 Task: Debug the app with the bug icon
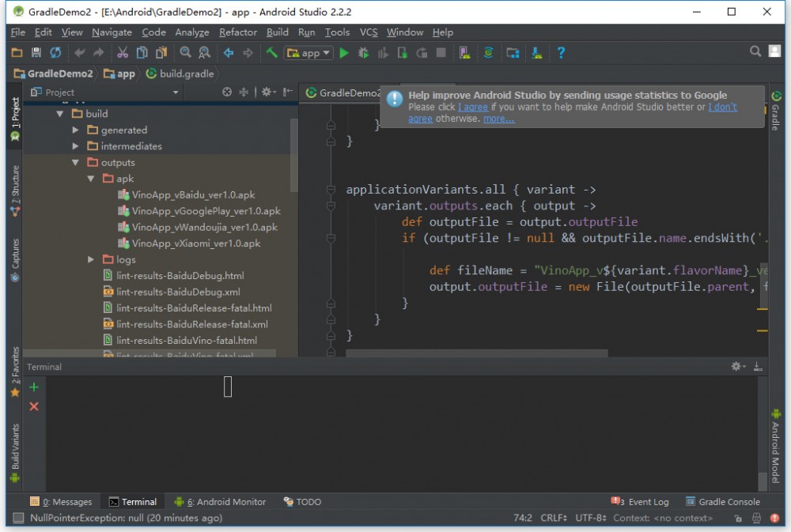coord(363,53)
